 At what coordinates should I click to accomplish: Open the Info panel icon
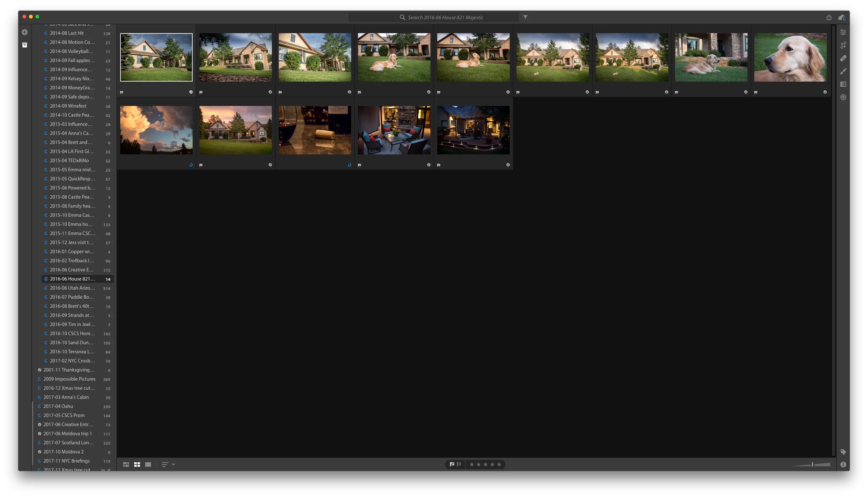843,464
